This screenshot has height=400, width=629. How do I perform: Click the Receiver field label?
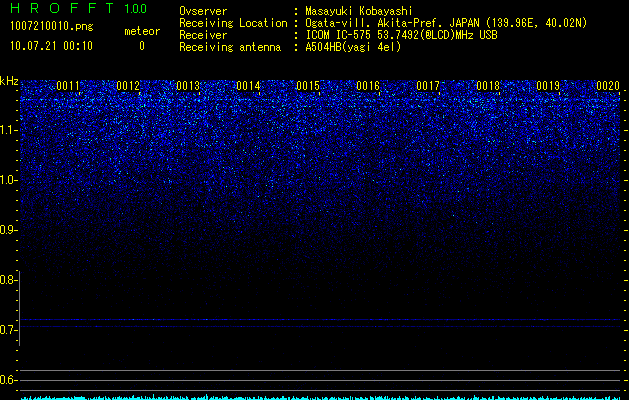[203, 35]
